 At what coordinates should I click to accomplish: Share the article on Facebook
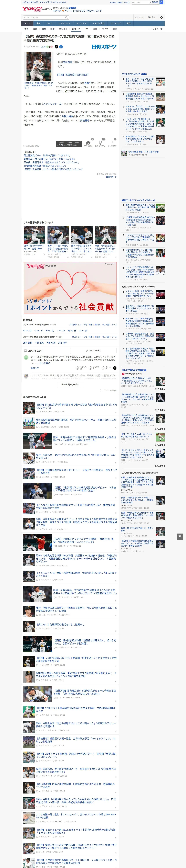pyautogui.click(x=61, y=47)
